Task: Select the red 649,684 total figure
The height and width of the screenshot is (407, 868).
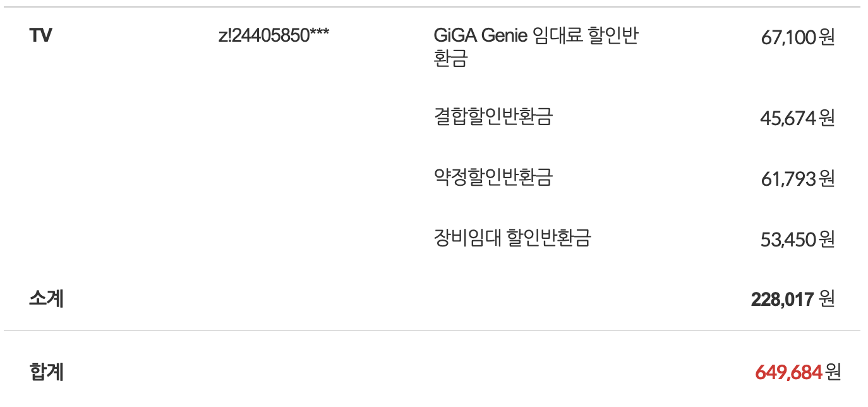Action: click(x=788, y=373)
